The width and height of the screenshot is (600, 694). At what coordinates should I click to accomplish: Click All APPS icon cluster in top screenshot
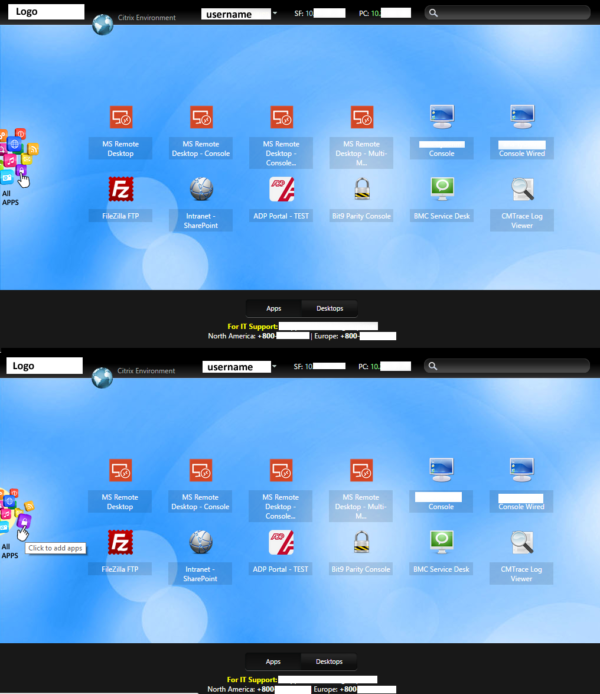tap(18, 157)
